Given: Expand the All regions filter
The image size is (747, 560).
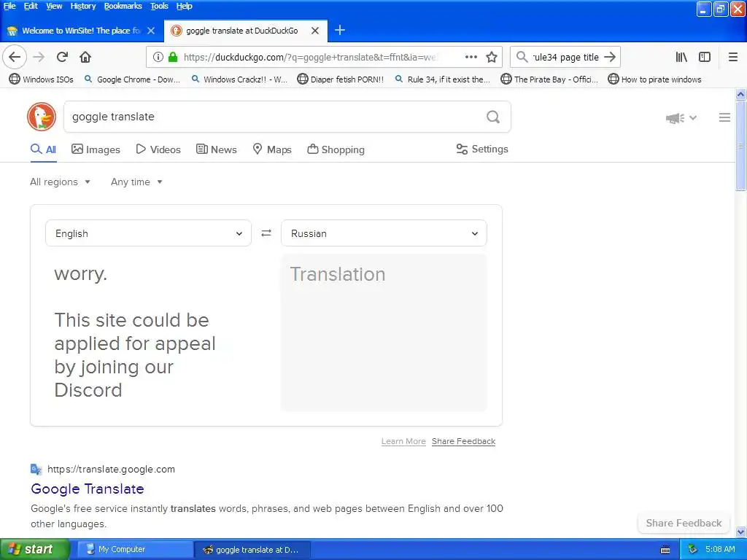Looking at the screenshot, I should [x=60, y=182].
